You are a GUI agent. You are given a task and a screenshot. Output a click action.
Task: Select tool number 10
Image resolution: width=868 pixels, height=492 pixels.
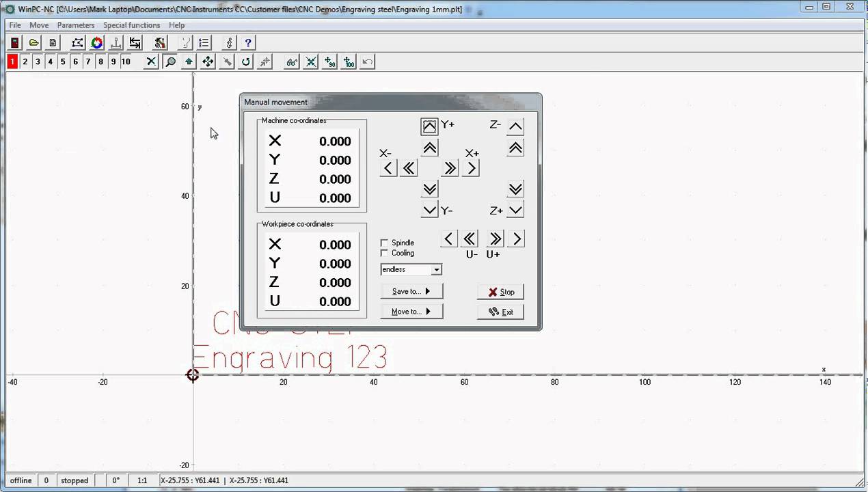126,61
